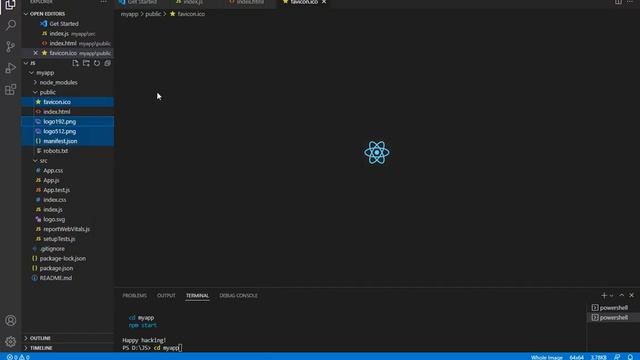
Task: Switch to the Problems panel tab
Action: pos(134,296)
